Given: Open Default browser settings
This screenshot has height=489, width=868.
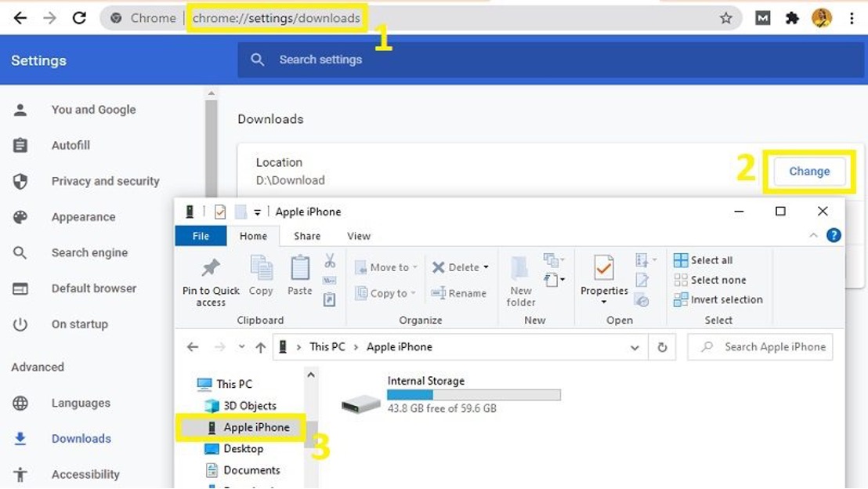Looking at the screenshot, I should [x=93, y=288].
